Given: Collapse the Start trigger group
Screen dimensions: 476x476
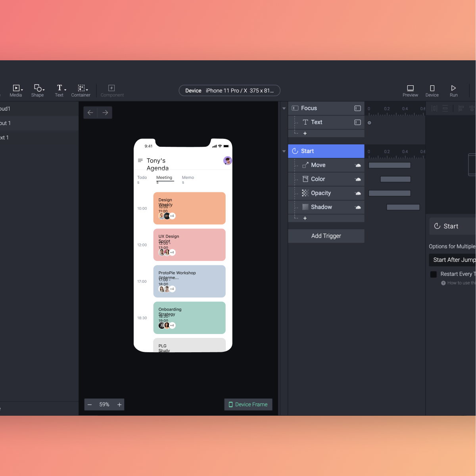Looking at the screenshot, I should 284,151.
